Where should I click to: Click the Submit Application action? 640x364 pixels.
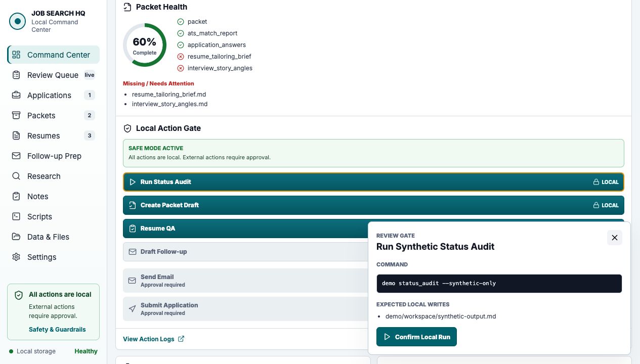245,309
